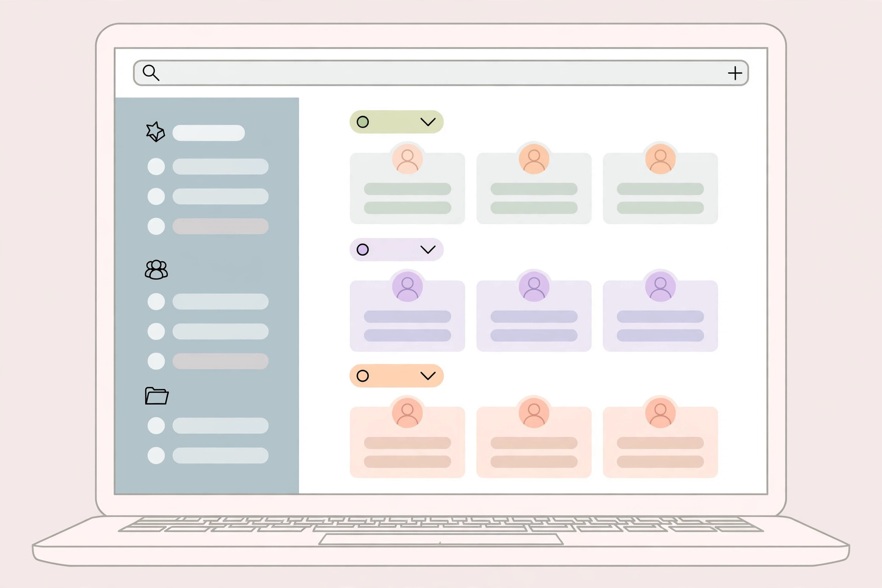Screen dimensions: 882x588
Task: Click inside the top search field
Action: pos(441,73)
